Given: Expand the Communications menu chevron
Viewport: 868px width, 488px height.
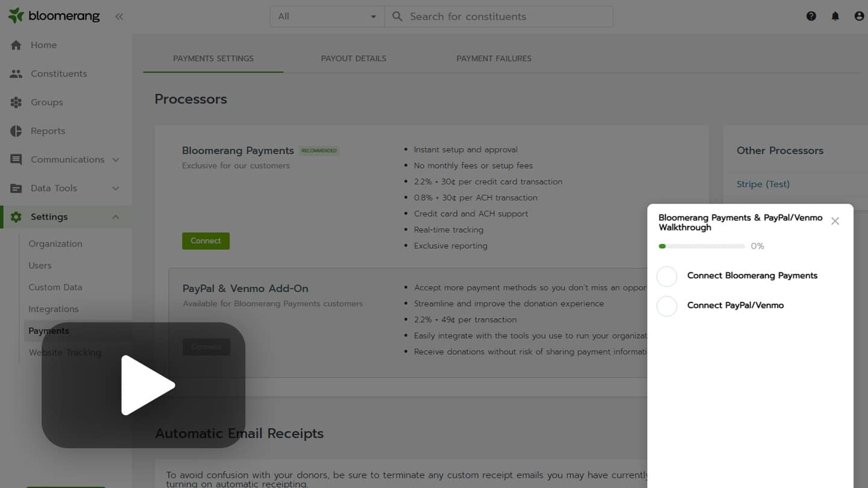Looking at the screenshot, I should point(116,160).
